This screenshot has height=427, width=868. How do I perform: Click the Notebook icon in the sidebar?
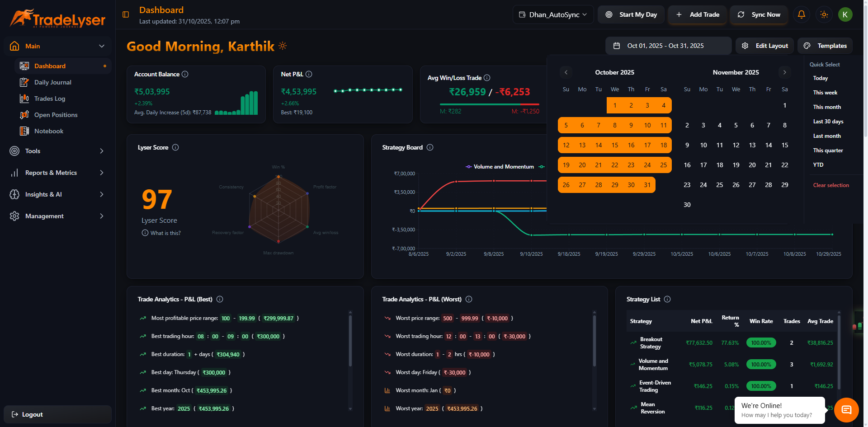point(24,131)
